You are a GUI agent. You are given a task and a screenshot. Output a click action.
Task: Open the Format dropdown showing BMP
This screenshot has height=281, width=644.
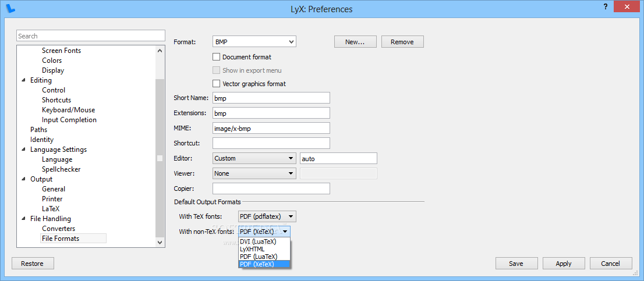point(254,41)
